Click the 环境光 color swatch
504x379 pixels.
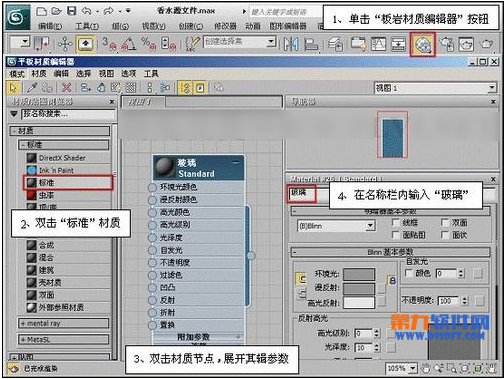coord(359,274)
